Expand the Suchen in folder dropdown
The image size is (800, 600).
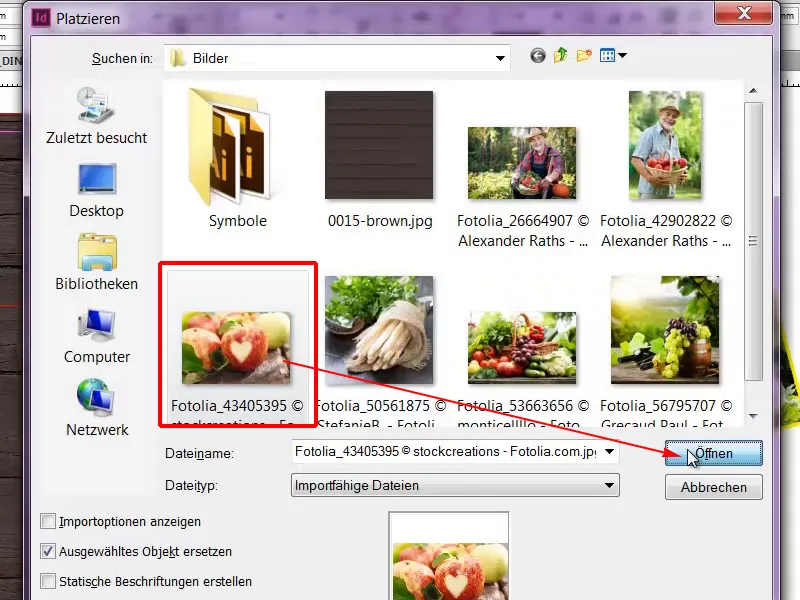click(500, 58)
